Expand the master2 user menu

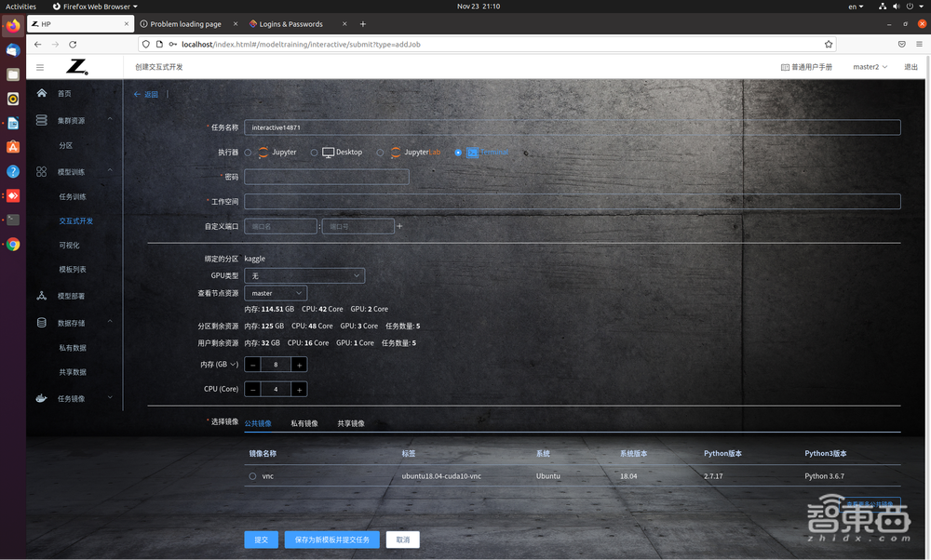point(870,67)
